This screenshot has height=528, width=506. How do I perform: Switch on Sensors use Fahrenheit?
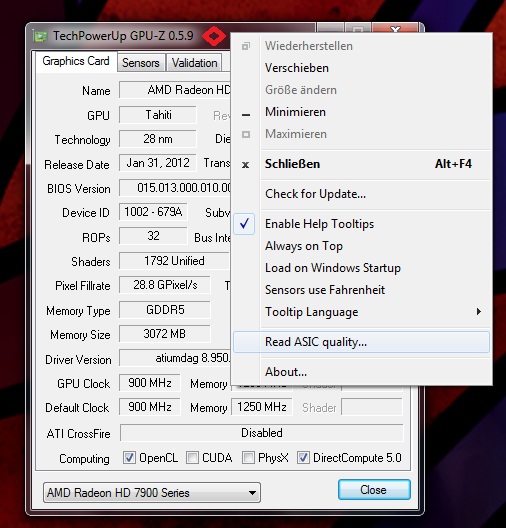(x=361, y=290)
